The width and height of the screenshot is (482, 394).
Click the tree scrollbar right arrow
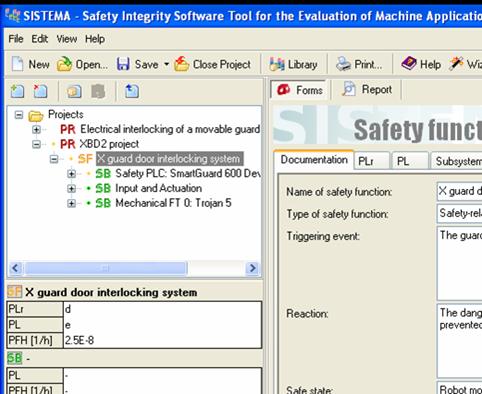point(252,268)
